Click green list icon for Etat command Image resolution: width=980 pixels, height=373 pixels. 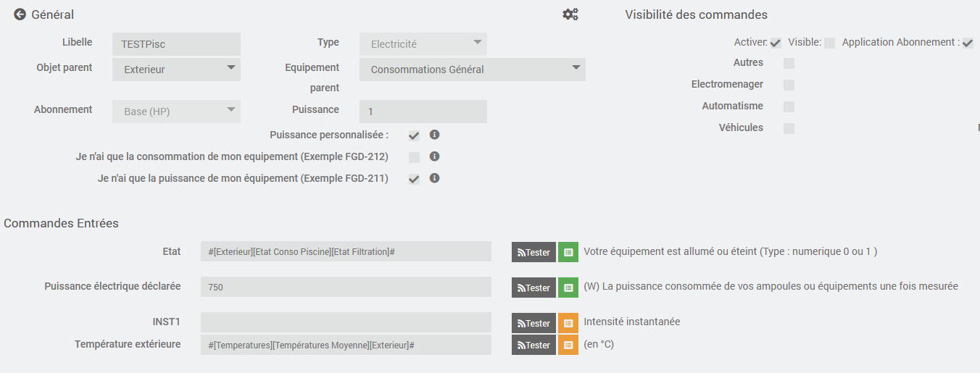568,252
